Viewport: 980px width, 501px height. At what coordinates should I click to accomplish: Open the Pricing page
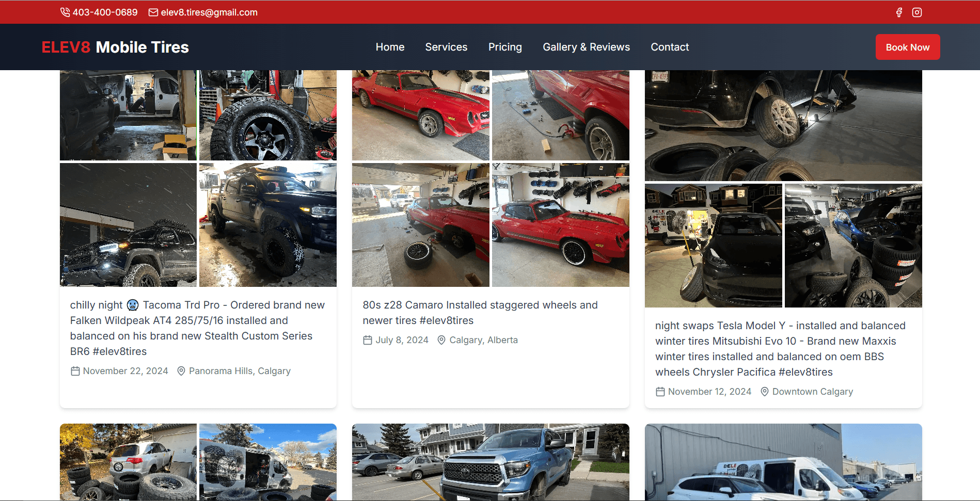505,47
